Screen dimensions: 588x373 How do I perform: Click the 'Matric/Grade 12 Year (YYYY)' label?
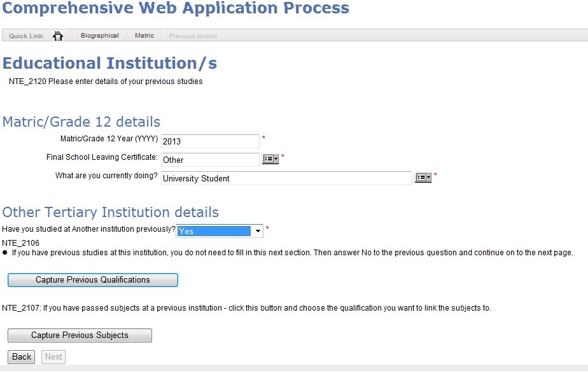coord(109,139)
